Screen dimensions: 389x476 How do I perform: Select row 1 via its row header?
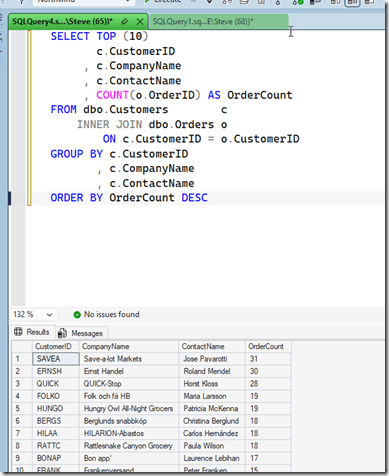(x=22, y=359)
